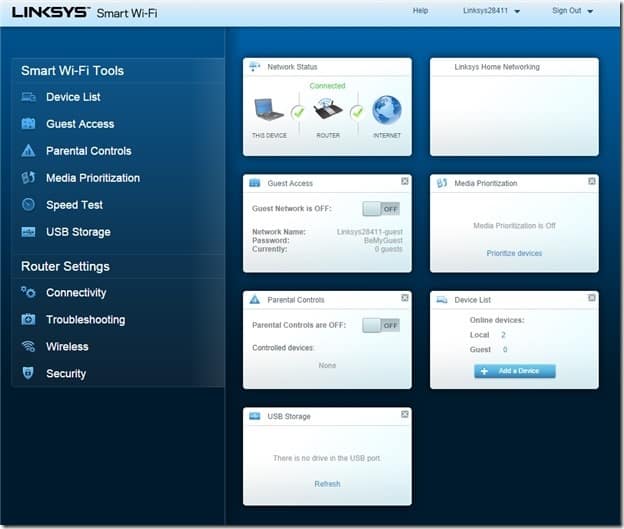Click the Speed Test gauge icon
Viewport: 624px width, 529px height.
pos(28,204)
